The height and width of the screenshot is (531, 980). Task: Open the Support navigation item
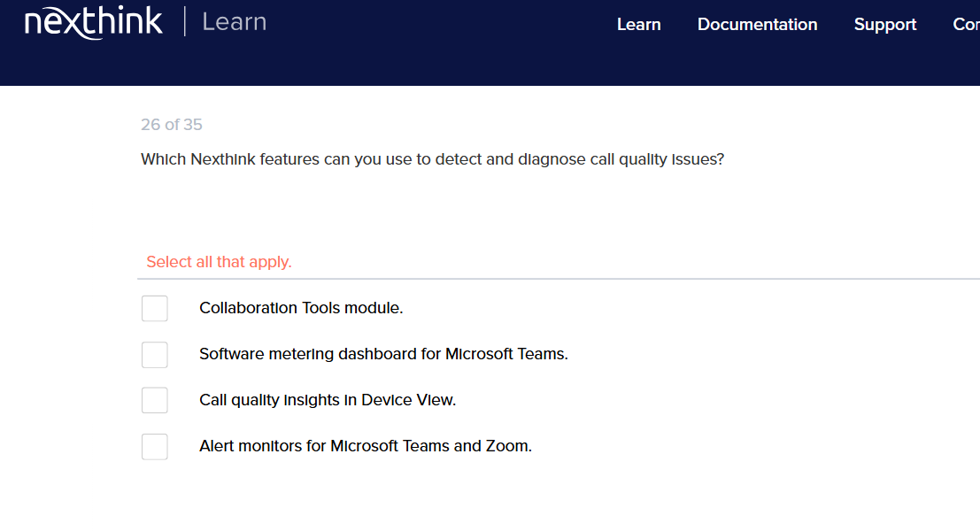[884, 25]
